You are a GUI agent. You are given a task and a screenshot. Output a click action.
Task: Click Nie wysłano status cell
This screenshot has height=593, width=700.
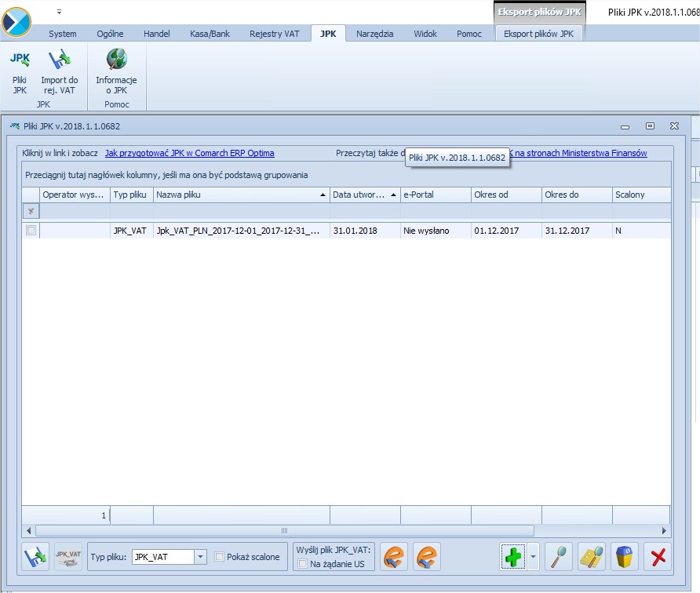click(436, 231)
